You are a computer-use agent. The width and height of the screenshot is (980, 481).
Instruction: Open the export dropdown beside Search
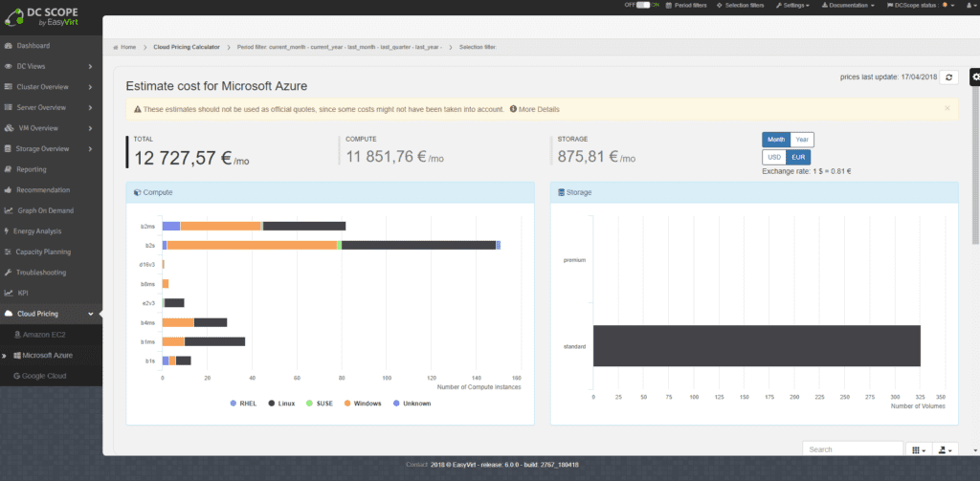[945, 449]
